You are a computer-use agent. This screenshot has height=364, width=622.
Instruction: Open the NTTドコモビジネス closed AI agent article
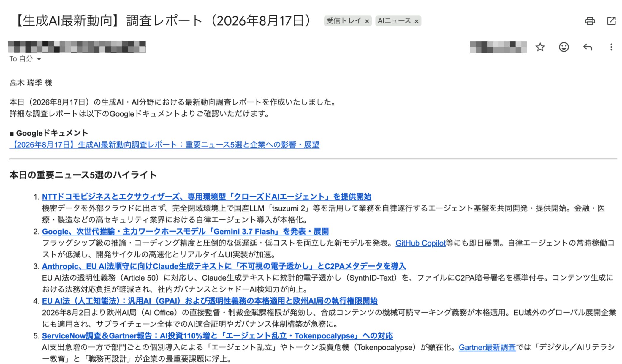point(207,197)
